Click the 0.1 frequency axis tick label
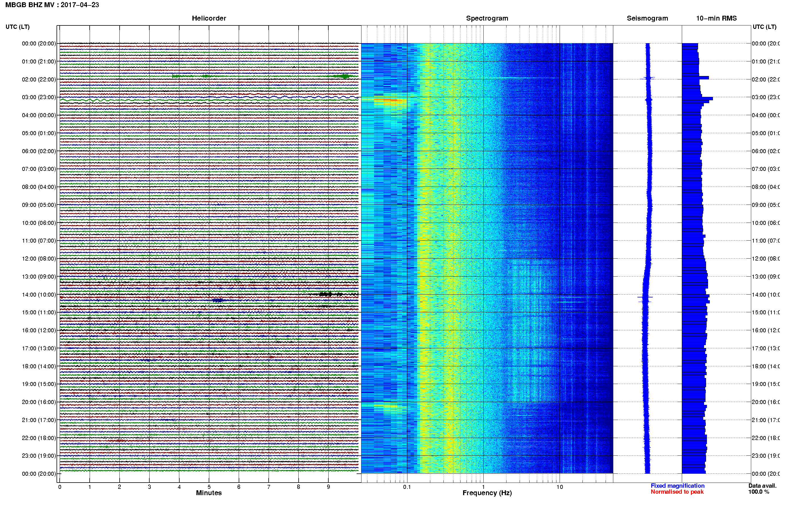The image size is (812, 508). (x=407, y=487)
